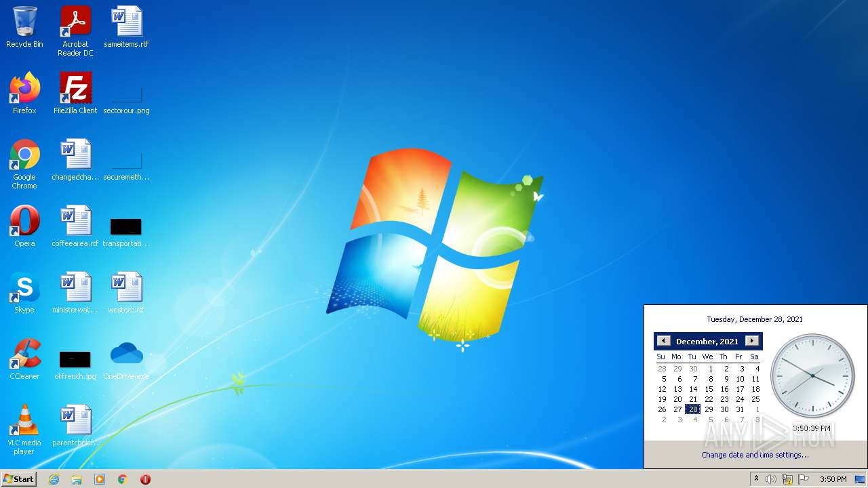
Task: Launch Chrome from the taskbar
Action: (x=123, y=479)
